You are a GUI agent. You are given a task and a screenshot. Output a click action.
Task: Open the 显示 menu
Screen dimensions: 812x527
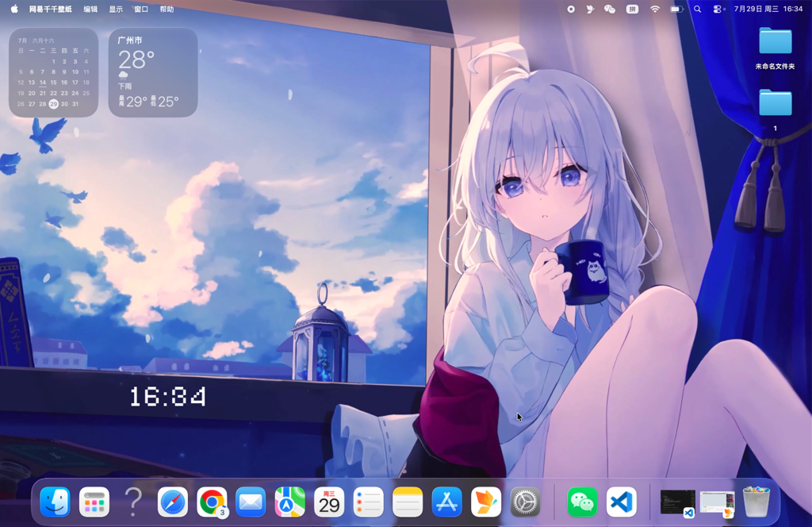116,9
